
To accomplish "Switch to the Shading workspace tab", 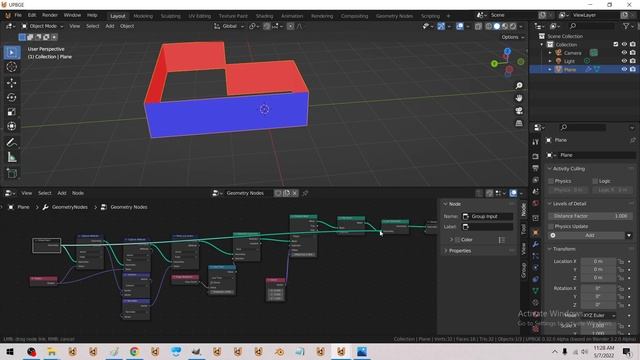I will (264, 16).
